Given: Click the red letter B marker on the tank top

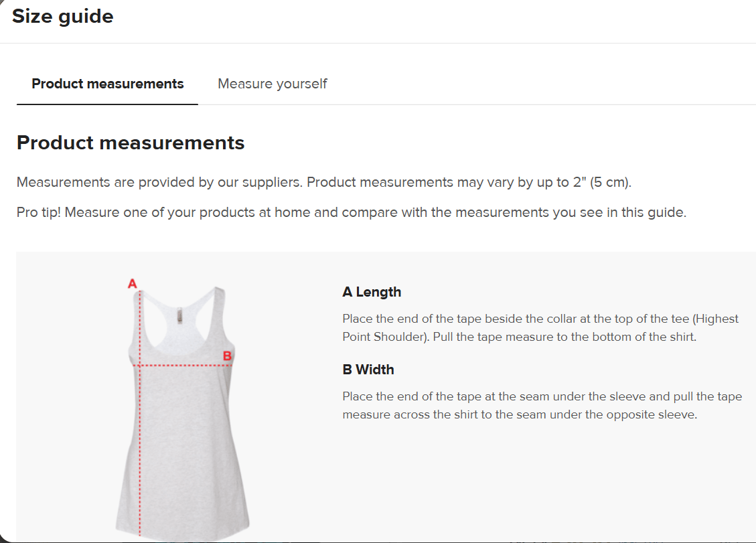Looking at the screenshot, I should click(226, 354).
